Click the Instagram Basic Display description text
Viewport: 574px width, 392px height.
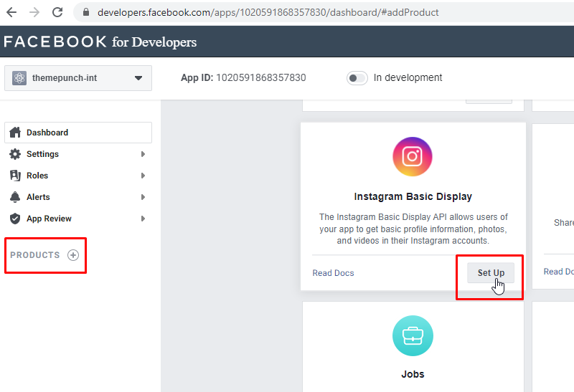(x=413, y=229)
